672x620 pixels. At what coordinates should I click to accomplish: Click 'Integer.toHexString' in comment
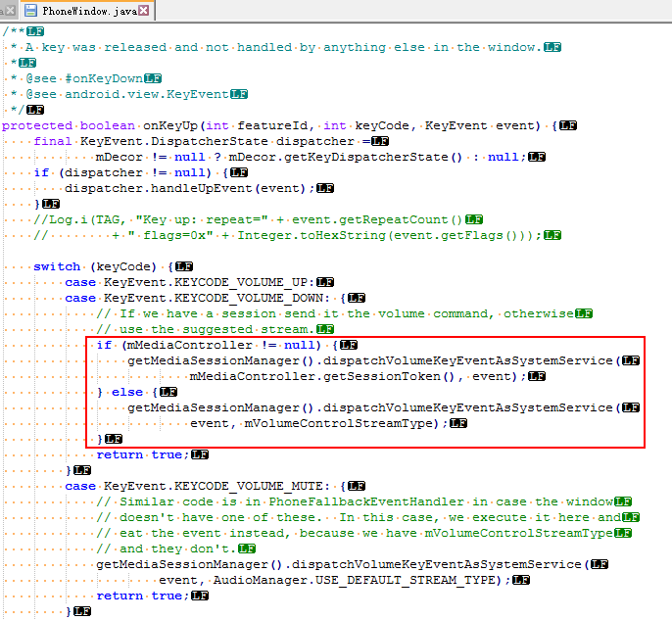pyautogui.click(x=312, y=236)
